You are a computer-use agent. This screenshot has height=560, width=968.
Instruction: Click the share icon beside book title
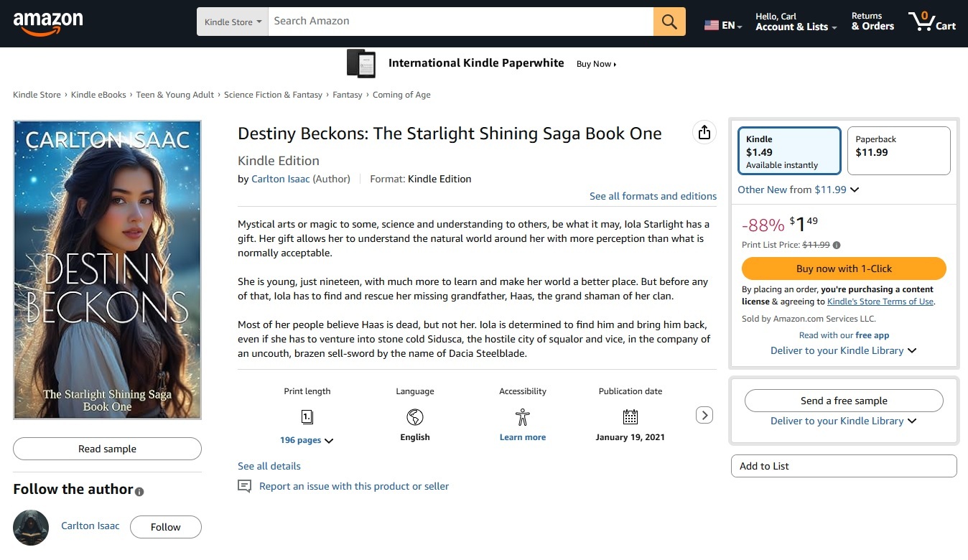click(704, 132)
